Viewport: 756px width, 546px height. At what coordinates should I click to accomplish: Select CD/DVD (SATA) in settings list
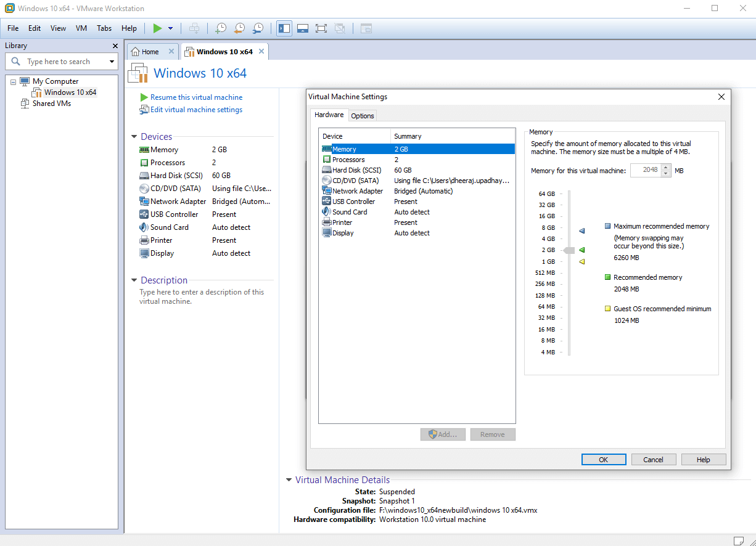coord(417,181)
